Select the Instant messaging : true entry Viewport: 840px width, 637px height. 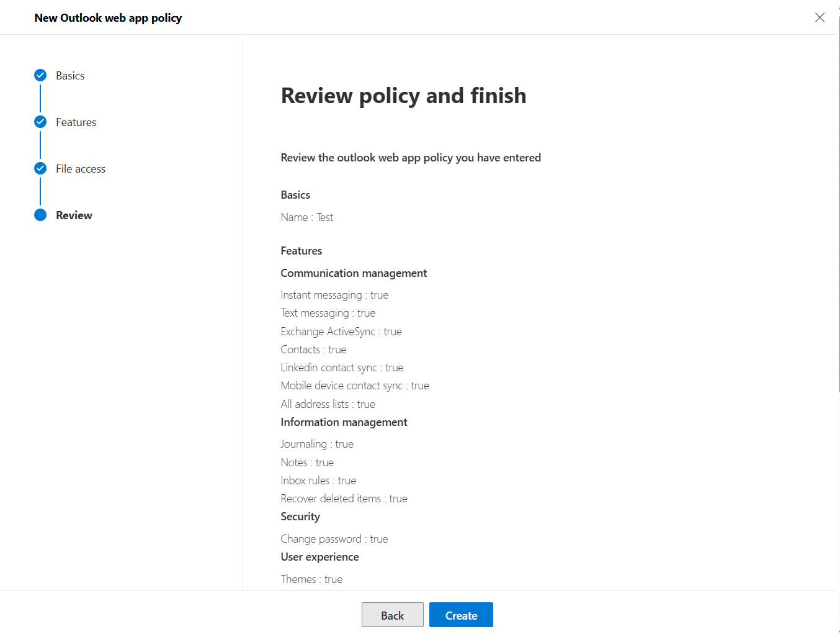pyautogui.click(x=334, y=294)
